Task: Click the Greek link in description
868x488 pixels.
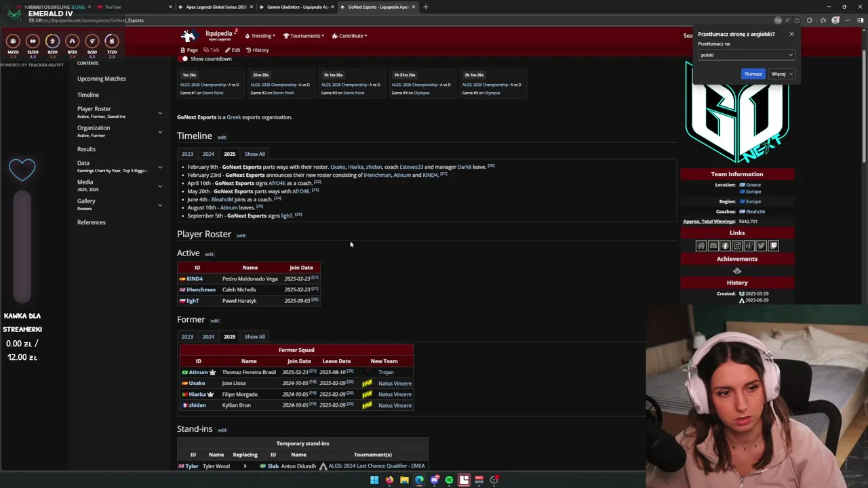Action: coord(234,117)
